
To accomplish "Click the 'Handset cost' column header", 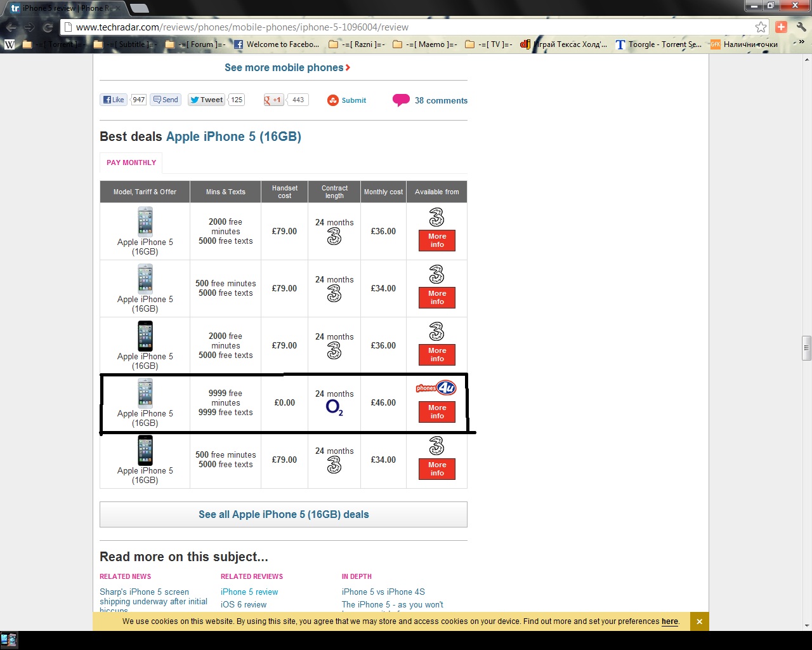I will point(285,192).
